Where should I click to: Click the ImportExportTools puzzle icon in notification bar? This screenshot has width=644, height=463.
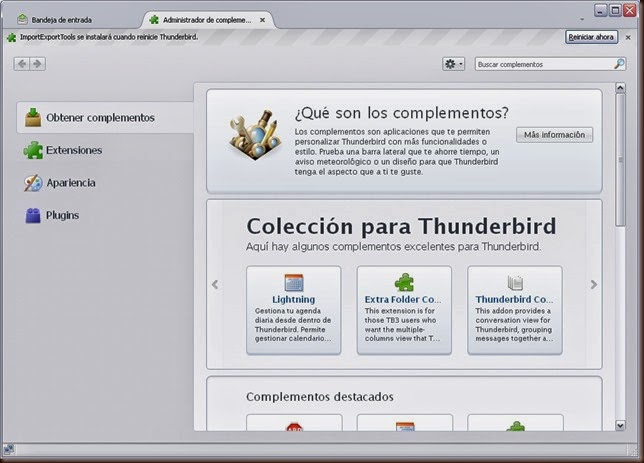pyautogui.click(x=11, y=37)
